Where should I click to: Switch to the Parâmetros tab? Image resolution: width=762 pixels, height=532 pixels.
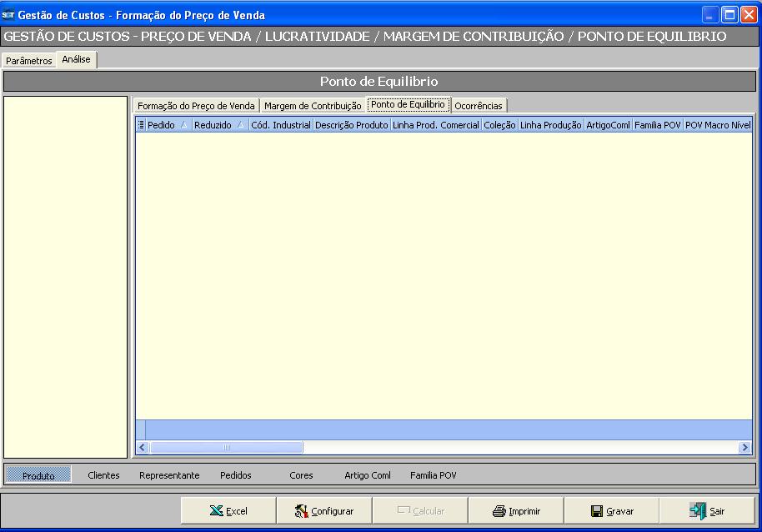click(x=29, y=61)
